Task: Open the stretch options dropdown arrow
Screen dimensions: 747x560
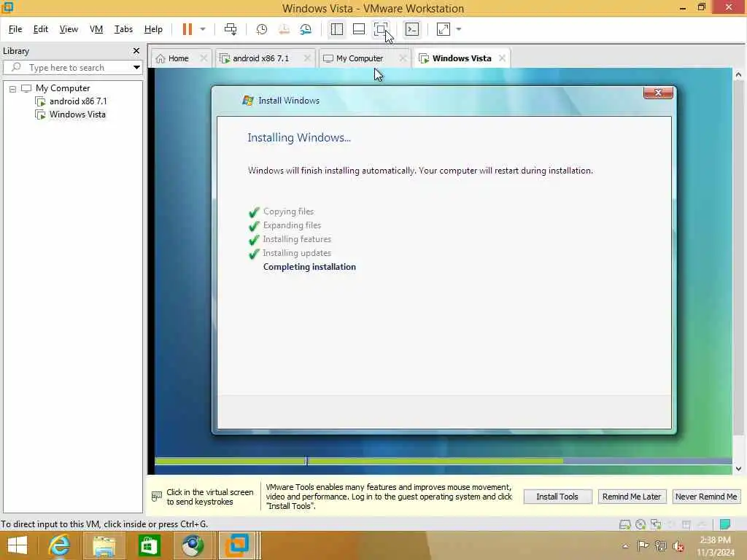Action: [459, 29]
